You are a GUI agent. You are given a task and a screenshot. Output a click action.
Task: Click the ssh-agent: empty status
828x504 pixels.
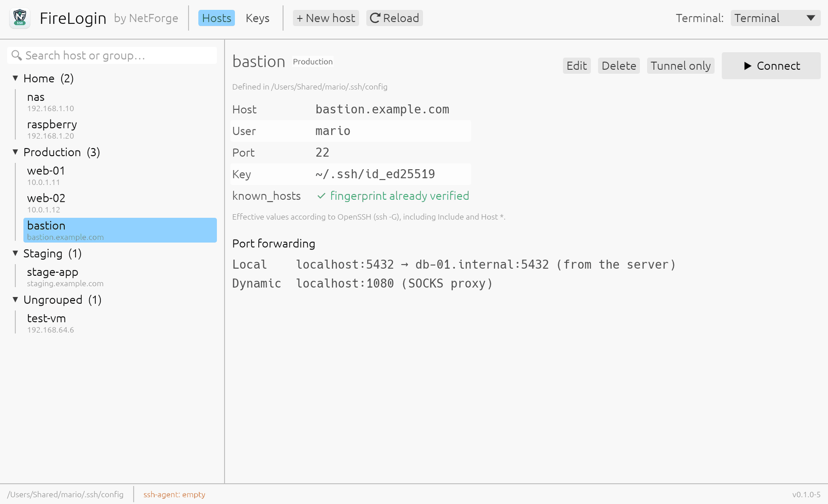tap(174, 495)
